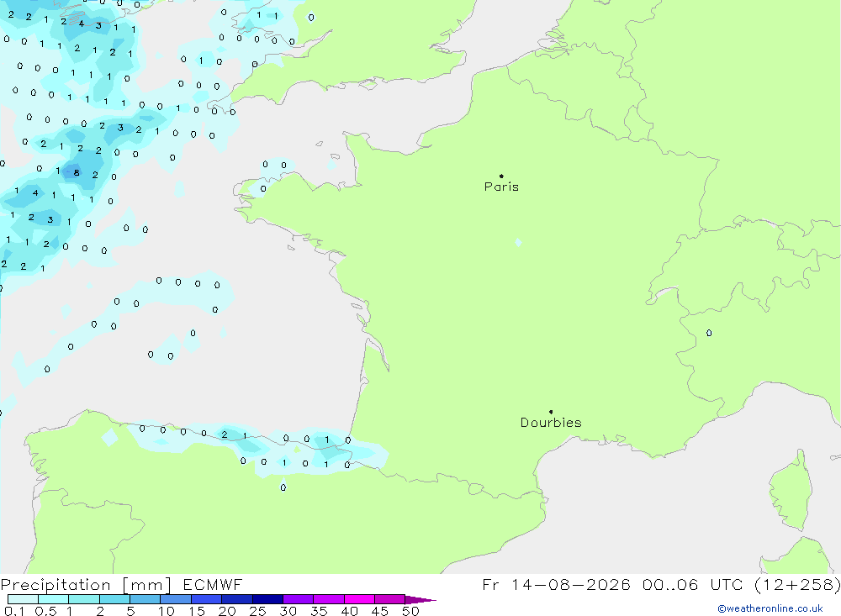The height and width of the screenshot is (616, 841).
Task: Open the weatheronline.co.uk copyright link
Action: tap(770, 608)
